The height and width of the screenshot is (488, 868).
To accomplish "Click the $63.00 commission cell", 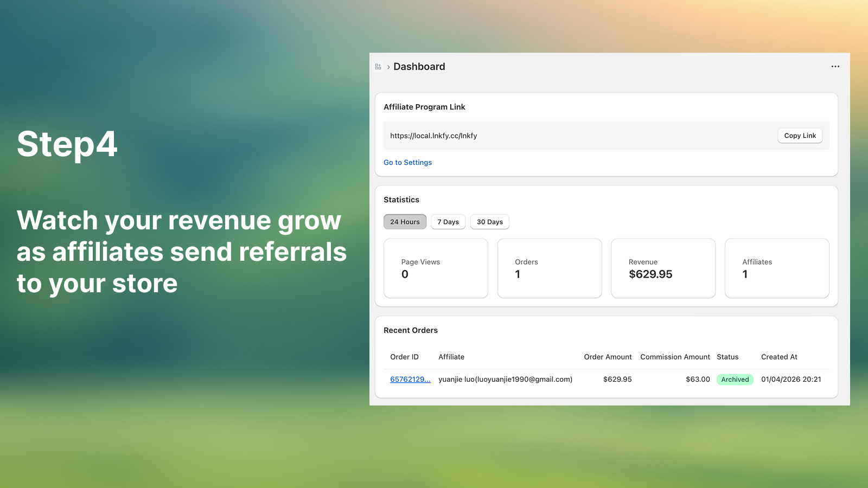I will (698, 380).
